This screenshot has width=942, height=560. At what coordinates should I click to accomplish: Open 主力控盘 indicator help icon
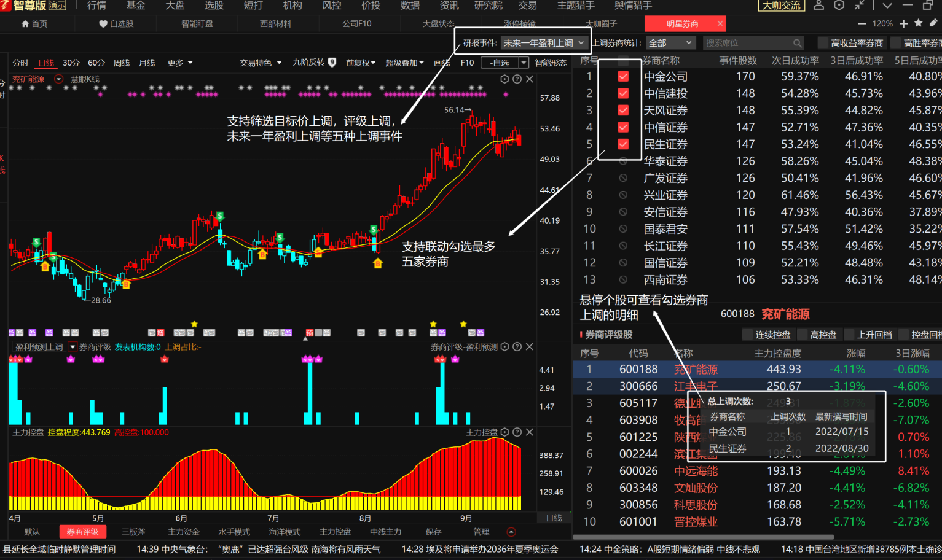517,432
